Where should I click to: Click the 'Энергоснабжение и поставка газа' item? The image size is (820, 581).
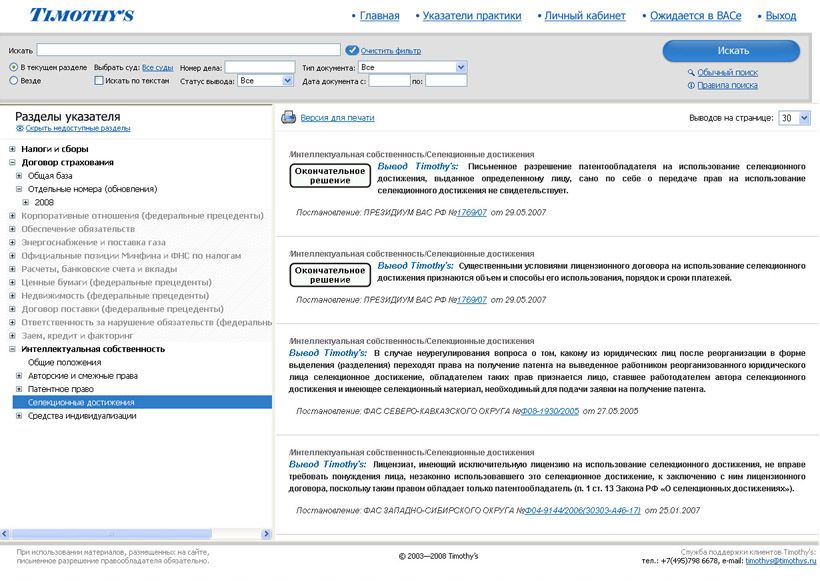point(93,242)
